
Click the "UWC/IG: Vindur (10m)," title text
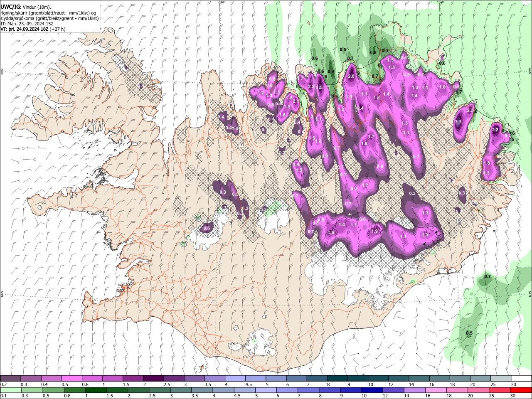coord(26,7)
